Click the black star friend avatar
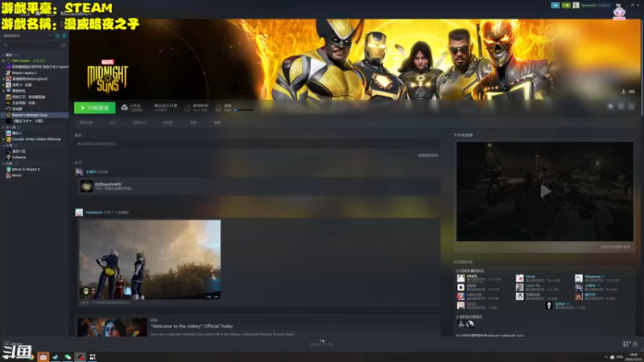 click(x=460, y=287)
